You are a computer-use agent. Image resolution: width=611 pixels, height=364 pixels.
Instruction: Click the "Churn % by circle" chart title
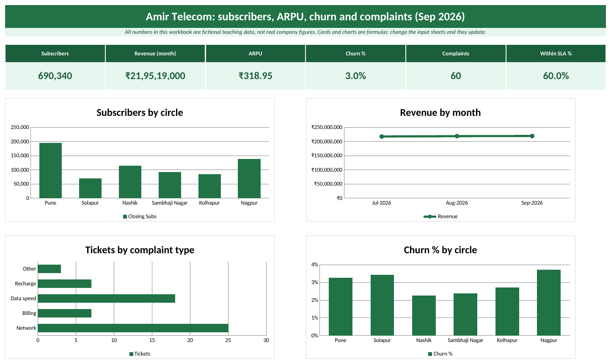pyautogui.click(x=440, y=250)
